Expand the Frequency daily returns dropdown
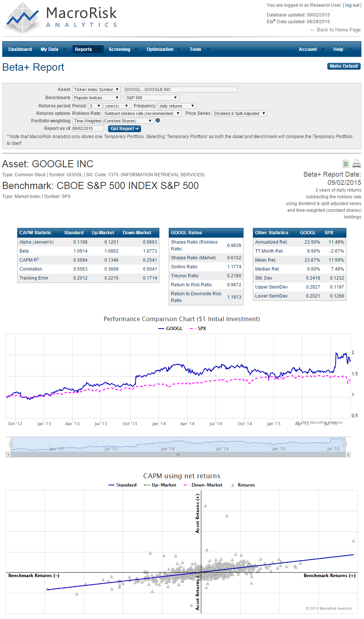Viewport: 364px width, 619px height. (x=177, y=106)
